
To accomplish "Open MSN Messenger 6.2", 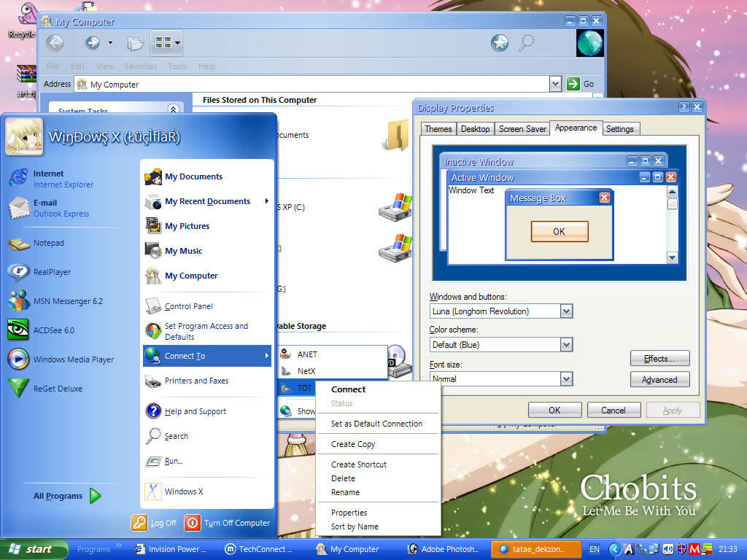I will [67, 301].
